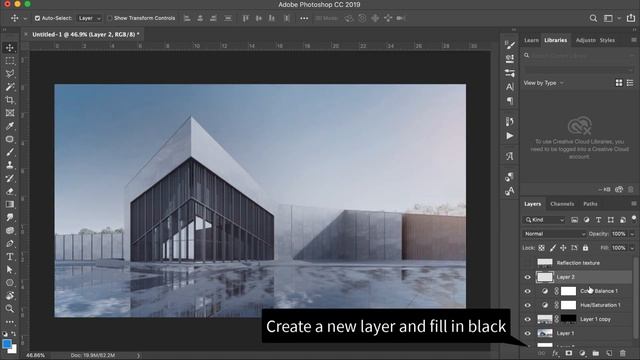Select the History Brush tool

(10, 178)
